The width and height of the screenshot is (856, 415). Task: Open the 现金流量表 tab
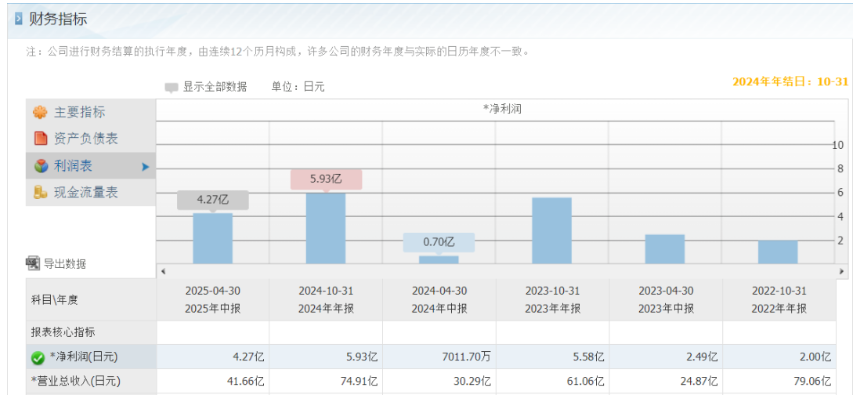(x=91, y=192)
